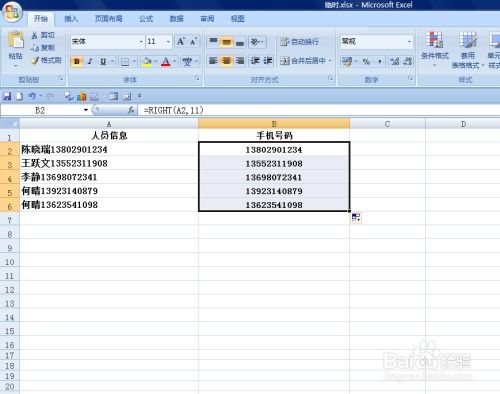Image resolution: width=500 pixels, height=394 pixels.
Task: Click the Cut (剪切) scissors icon
Action: (34, 35)
